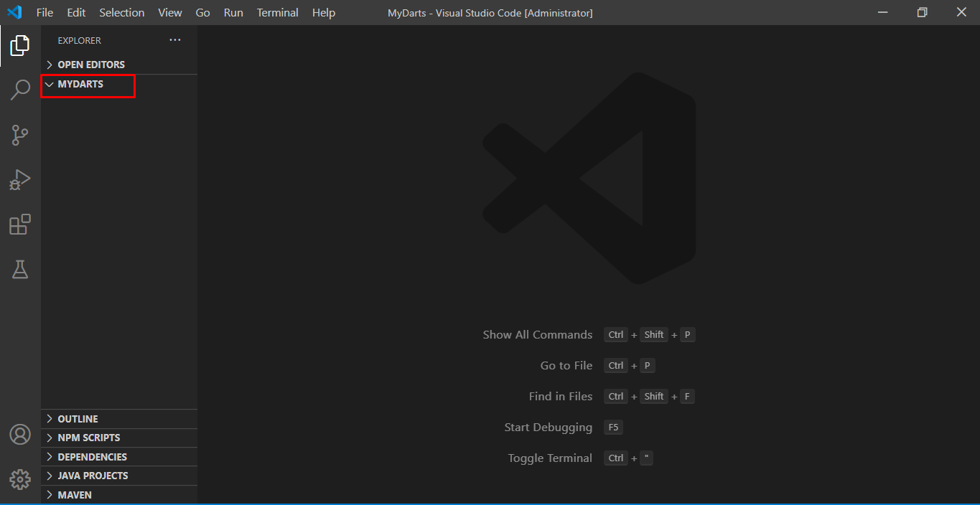The image size is (980, 505).
Task: Open the Testing flask icon
Action: point(20,270)
